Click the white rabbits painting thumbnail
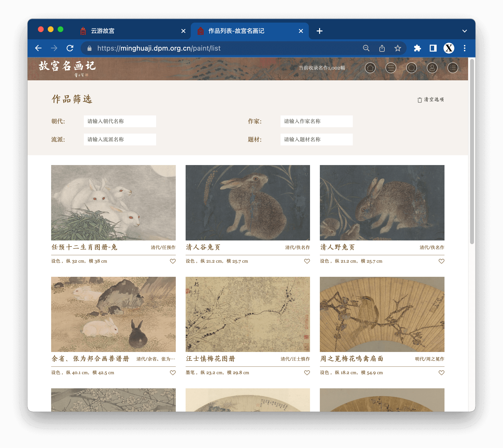The image size is (503, 448). click(113, 203)
